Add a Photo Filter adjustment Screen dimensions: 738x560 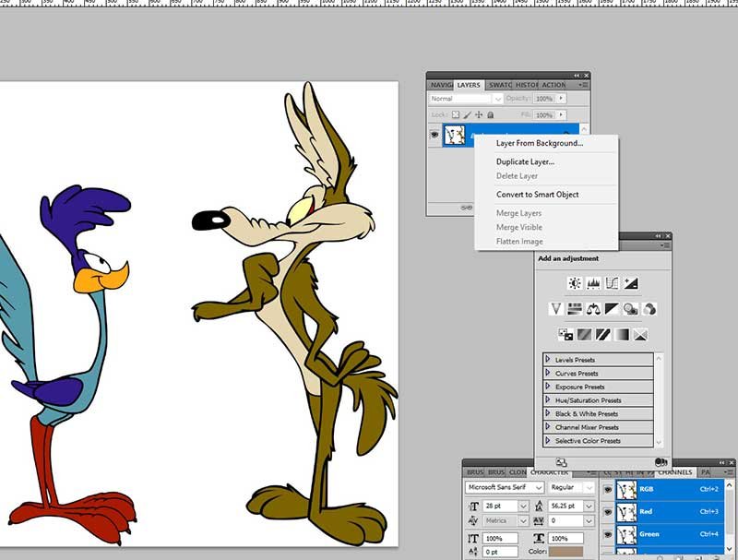click(631, 309)
